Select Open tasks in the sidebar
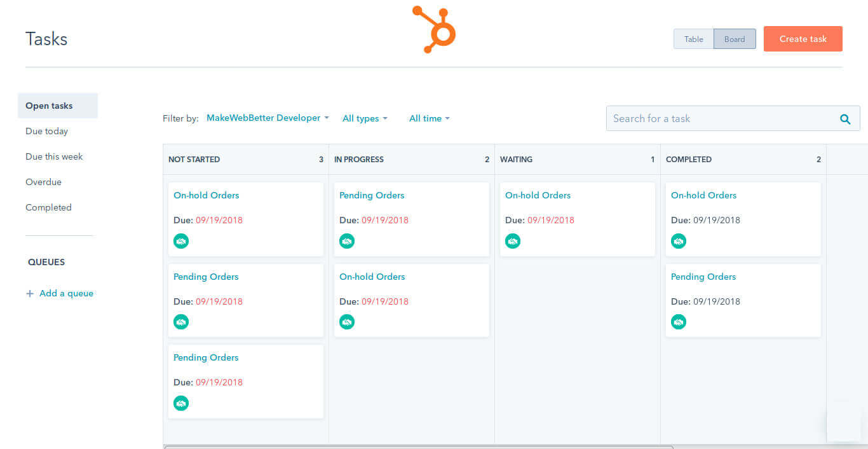868x449 pixels. (48, 106)
